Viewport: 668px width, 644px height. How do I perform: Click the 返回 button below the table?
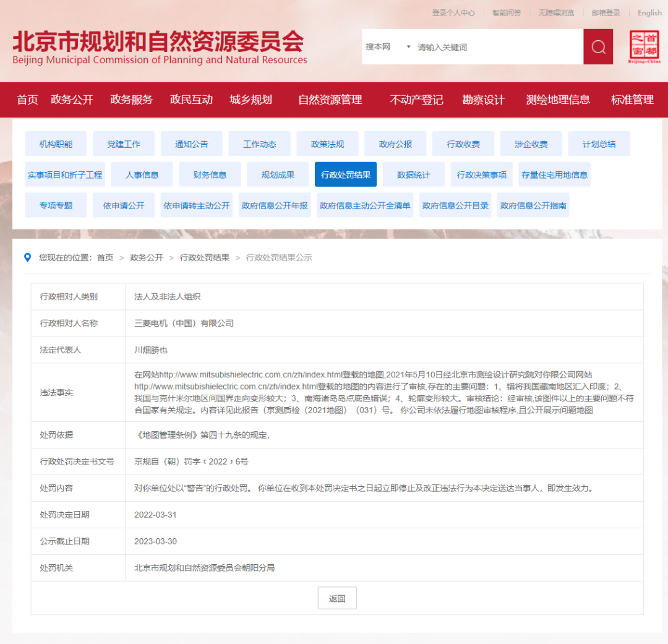[x=337, y=598]
